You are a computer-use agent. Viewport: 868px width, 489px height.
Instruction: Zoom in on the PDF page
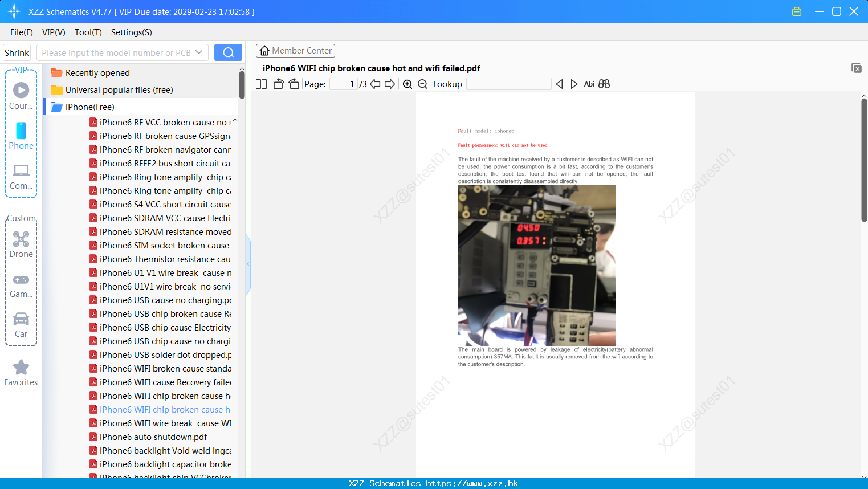pyautogui.click(x=407, y=84)
